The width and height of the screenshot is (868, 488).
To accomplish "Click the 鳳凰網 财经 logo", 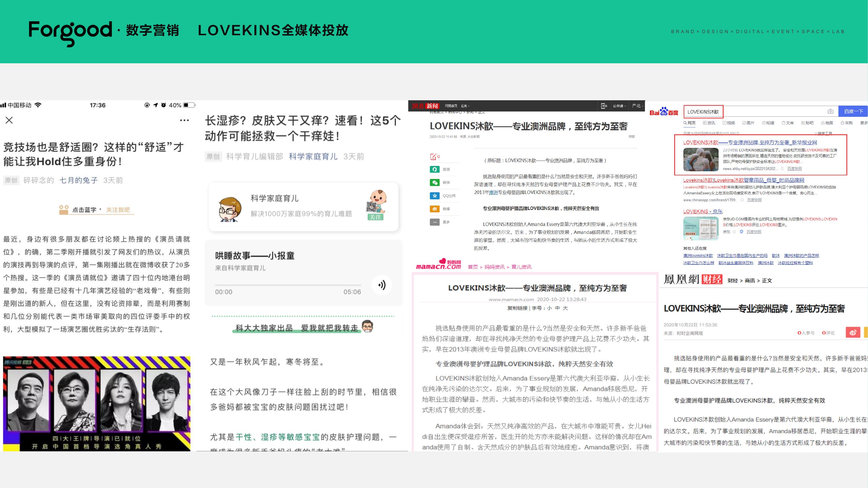I will [x=693, y=279].
